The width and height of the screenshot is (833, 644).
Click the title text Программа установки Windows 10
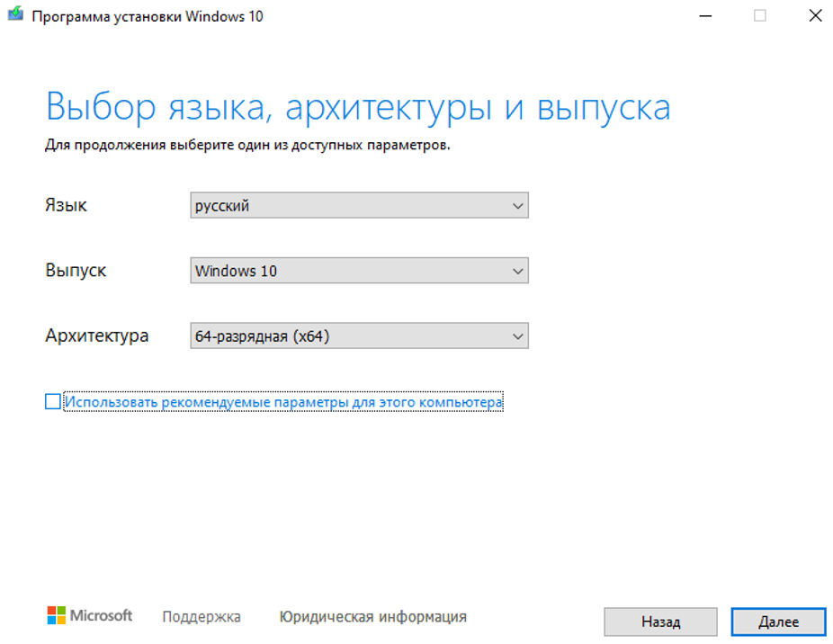point(148,16)
